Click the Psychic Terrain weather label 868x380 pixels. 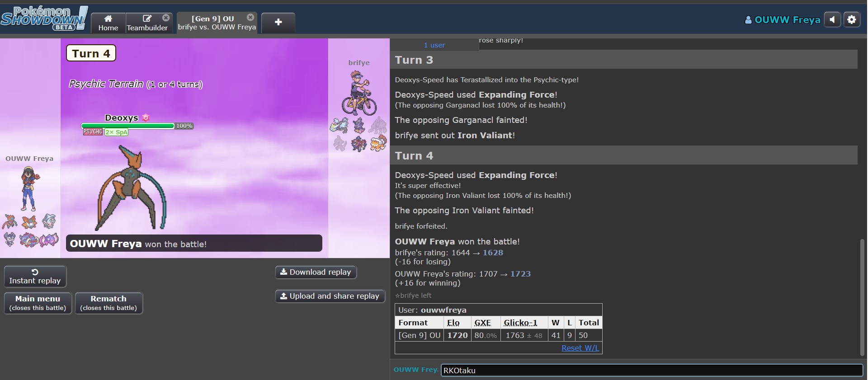pyautogui.click(x=136, y=84)
